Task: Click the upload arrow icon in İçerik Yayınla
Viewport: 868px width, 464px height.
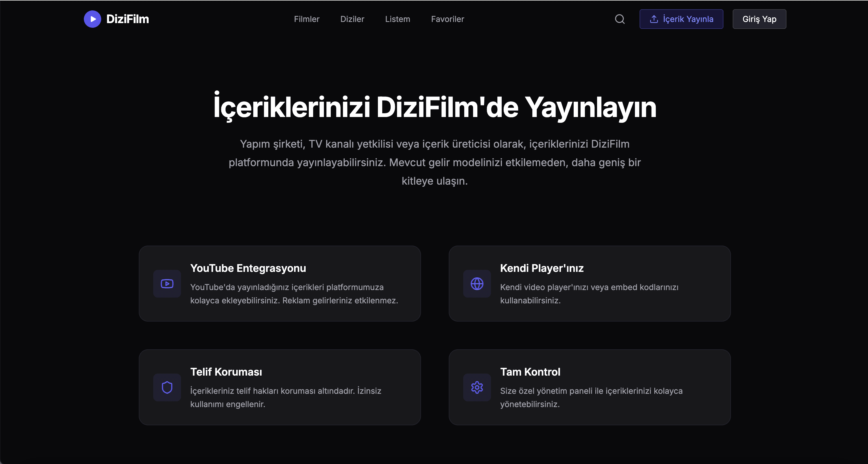Action: (x=654, y=19)
